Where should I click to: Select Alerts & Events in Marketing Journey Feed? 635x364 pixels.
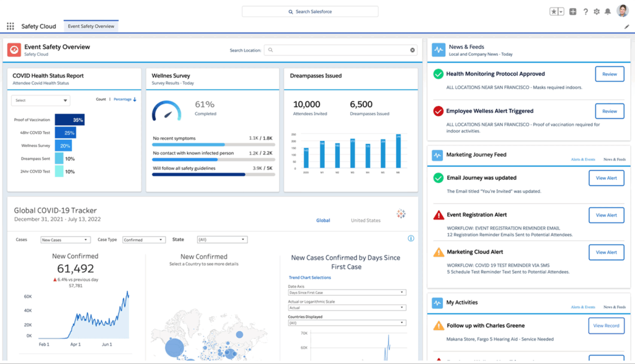click(x=582, y=159)
